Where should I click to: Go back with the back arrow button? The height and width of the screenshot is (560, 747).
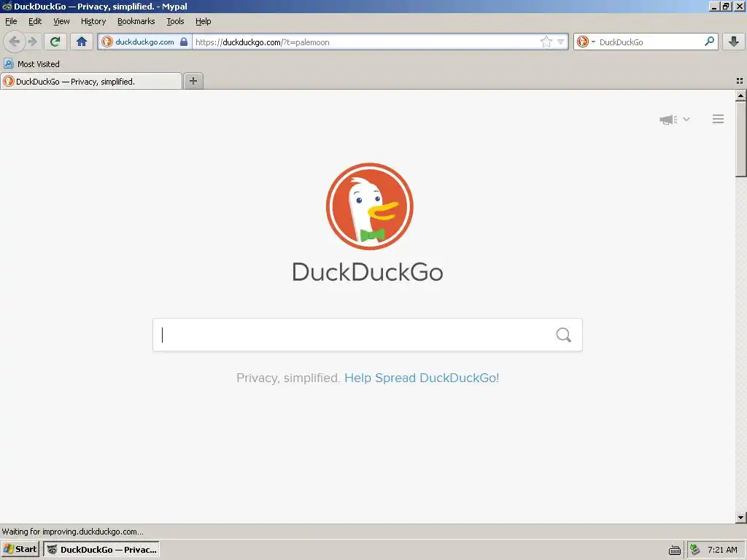(x=15, y=42)
